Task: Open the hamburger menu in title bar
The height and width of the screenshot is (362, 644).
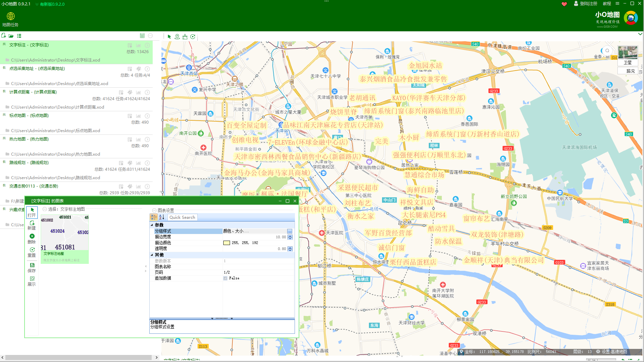Action: click(617, 4)
